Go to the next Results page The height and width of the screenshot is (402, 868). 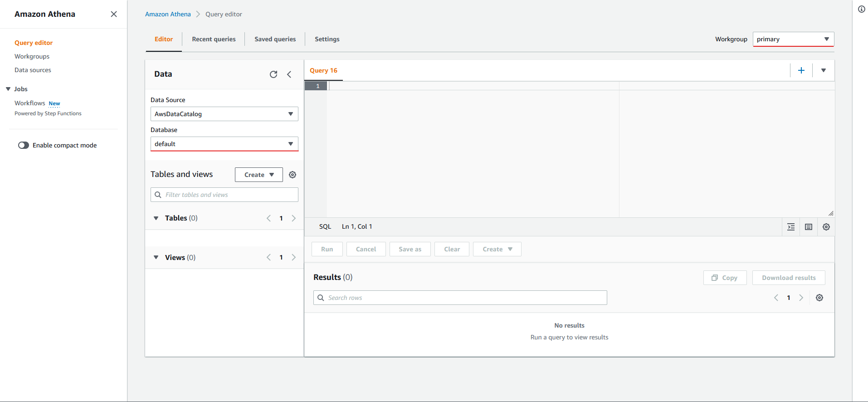(x=801, y=298)
